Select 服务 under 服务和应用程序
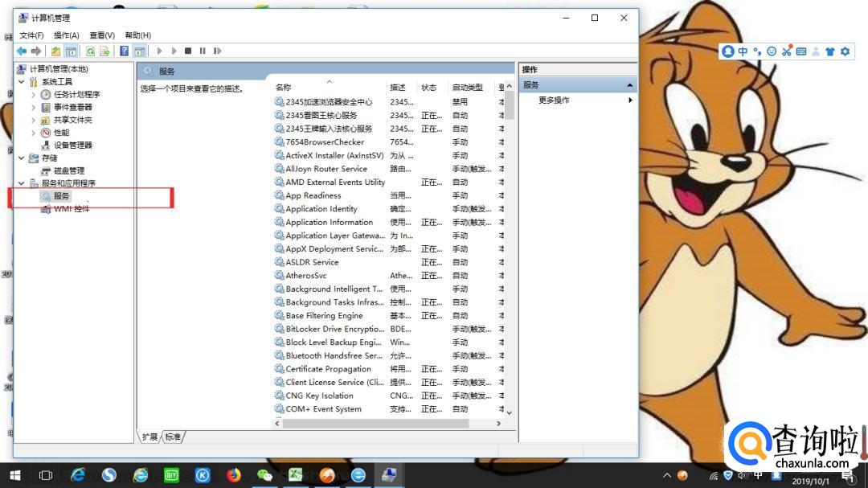 (x=61, y=196)
